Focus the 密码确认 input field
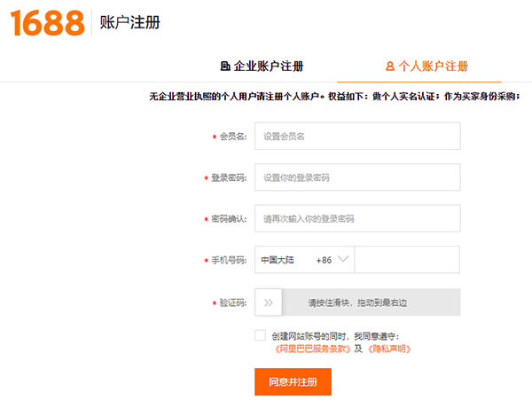 [357, 218]
